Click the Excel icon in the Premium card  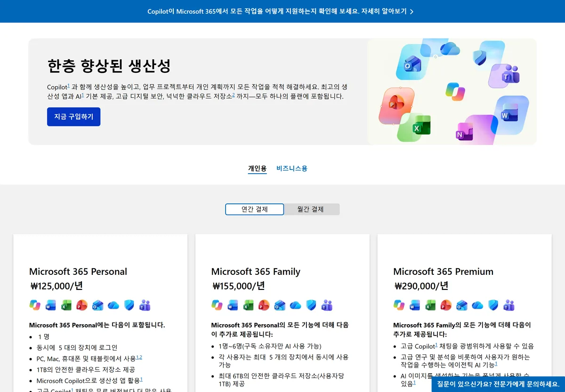coord(430,305)
